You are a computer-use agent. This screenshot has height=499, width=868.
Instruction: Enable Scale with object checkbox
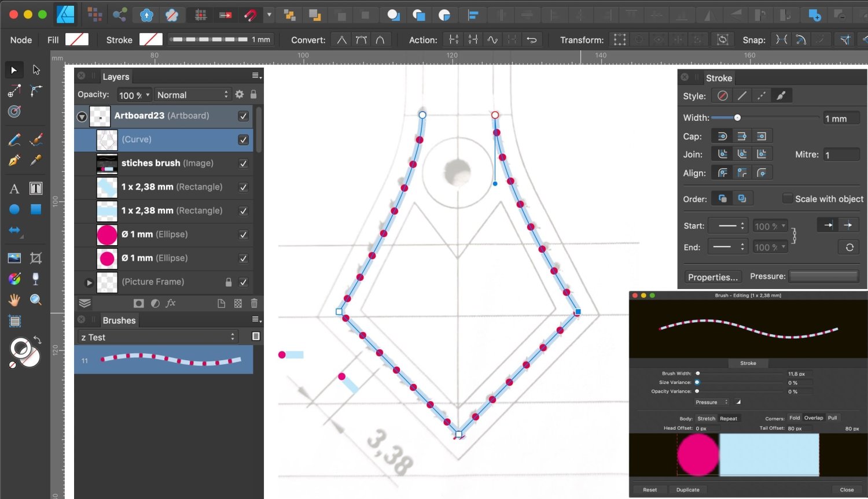click(x=788, y=198)
